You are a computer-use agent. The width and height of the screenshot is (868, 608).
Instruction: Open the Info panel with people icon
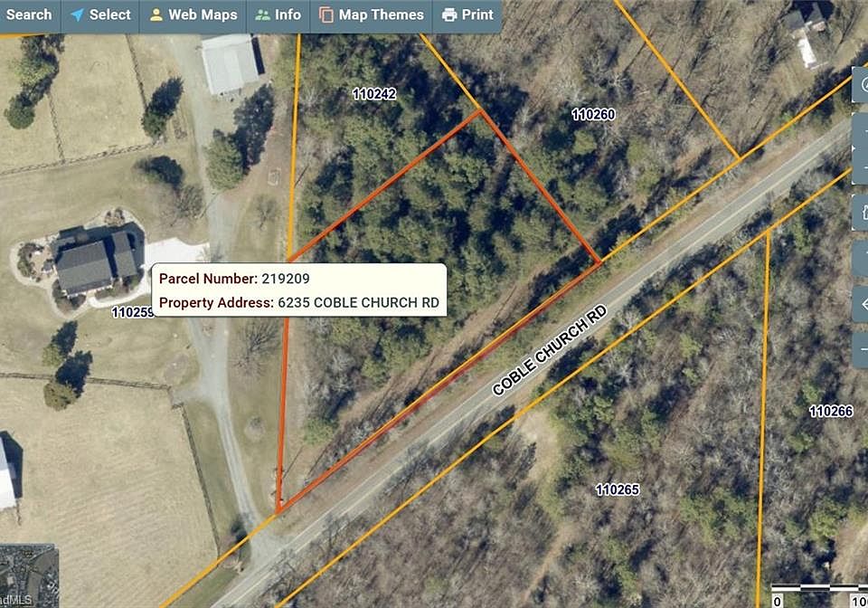pyautogui.click(x=278, y=15)
